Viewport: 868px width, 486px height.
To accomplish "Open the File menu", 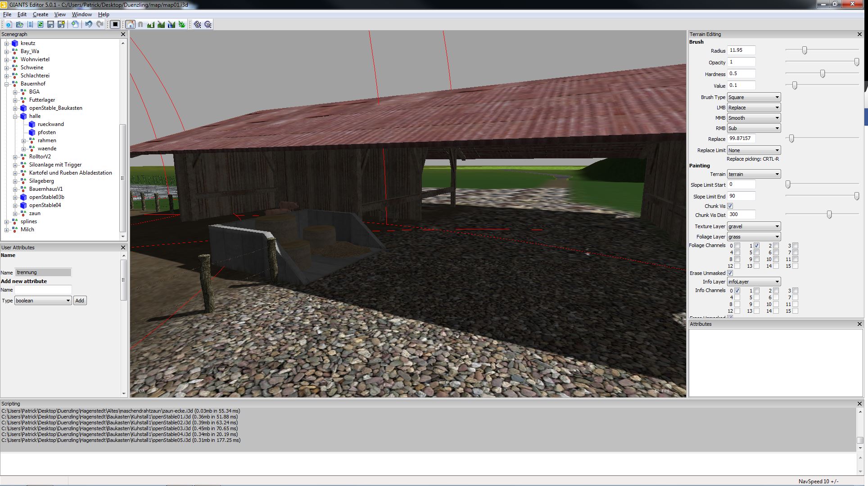I will pyautogui.click(x=7, y=14).
